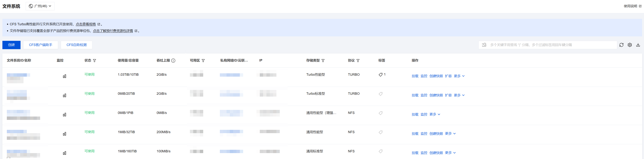Open monitoring chart icon for 通用标准型 row

point(65,153)
